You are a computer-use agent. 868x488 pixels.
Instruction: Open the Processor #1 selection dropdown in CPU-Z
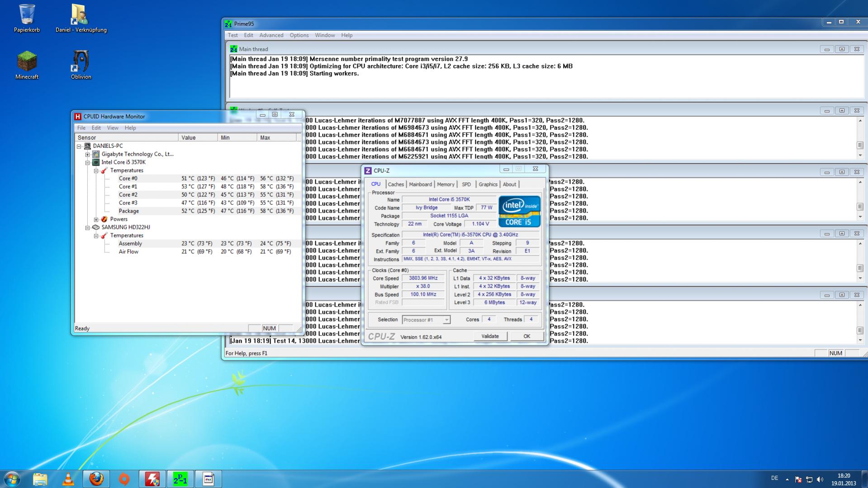point(426,320)
